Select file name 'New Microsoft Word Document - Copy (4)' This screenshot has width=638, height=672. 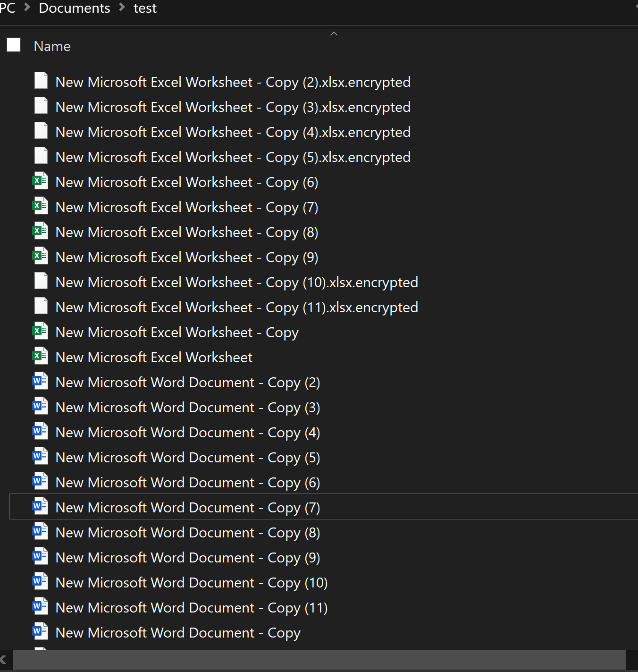188,433
